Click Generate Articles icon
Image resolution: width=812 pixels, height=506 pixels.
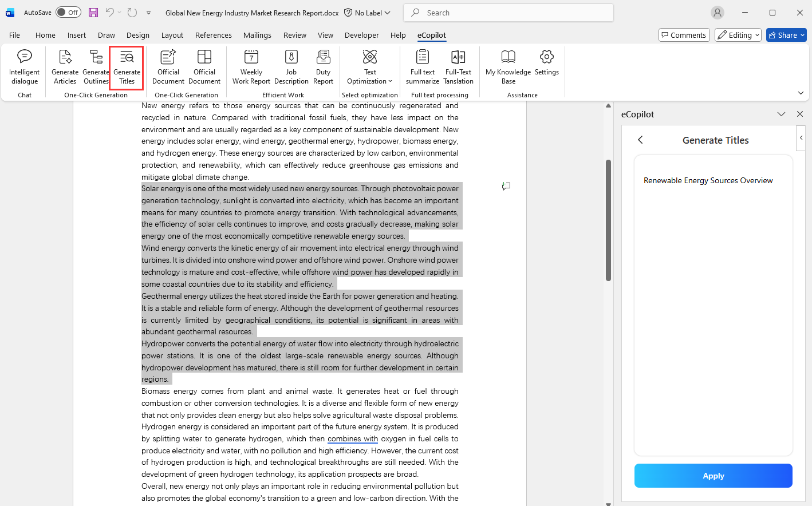point(65,66)
